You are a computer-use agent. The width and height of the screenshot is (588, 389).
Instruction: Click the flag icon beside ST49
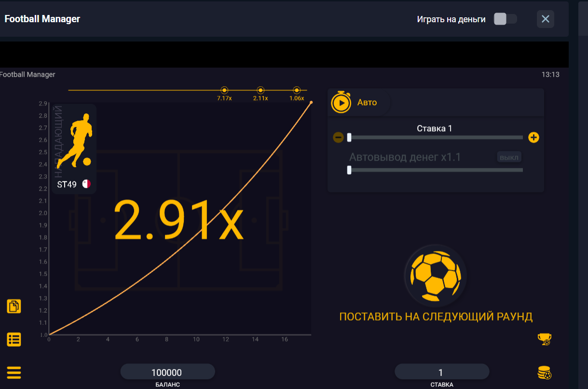(86, 184)
